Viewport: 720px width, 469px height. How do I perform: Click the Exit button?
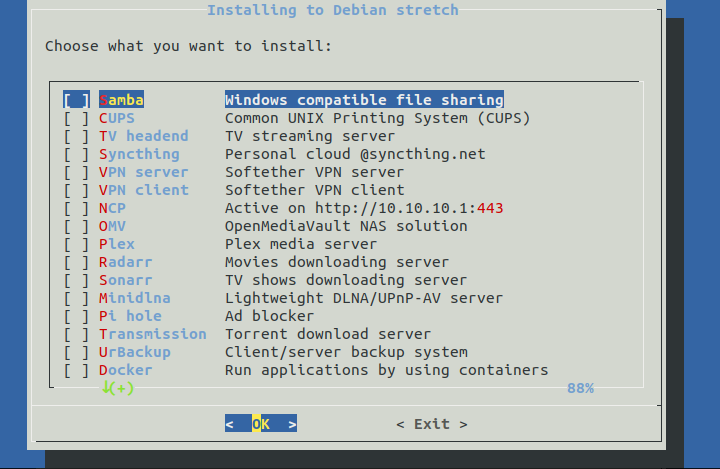(432, 424)
